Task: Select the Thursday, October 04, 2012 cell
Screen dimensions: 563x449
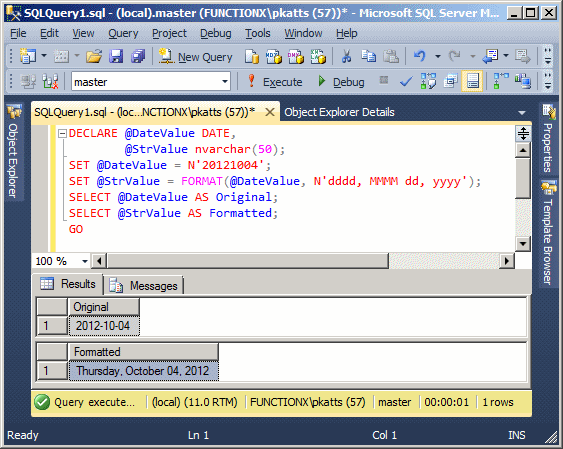Action: (143, 370)
